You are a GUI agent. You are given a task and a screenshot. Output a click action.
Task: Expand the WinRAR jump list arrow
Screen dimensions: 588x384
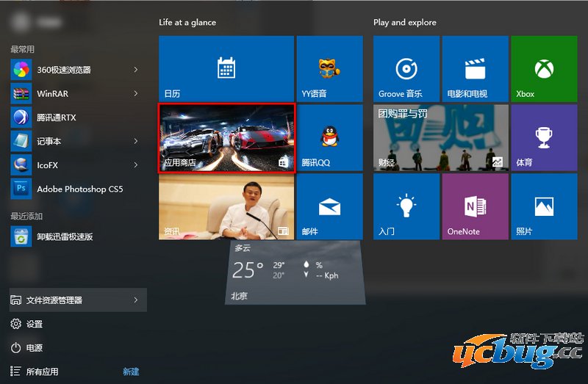pyautogui.click(x=136, y=93)
